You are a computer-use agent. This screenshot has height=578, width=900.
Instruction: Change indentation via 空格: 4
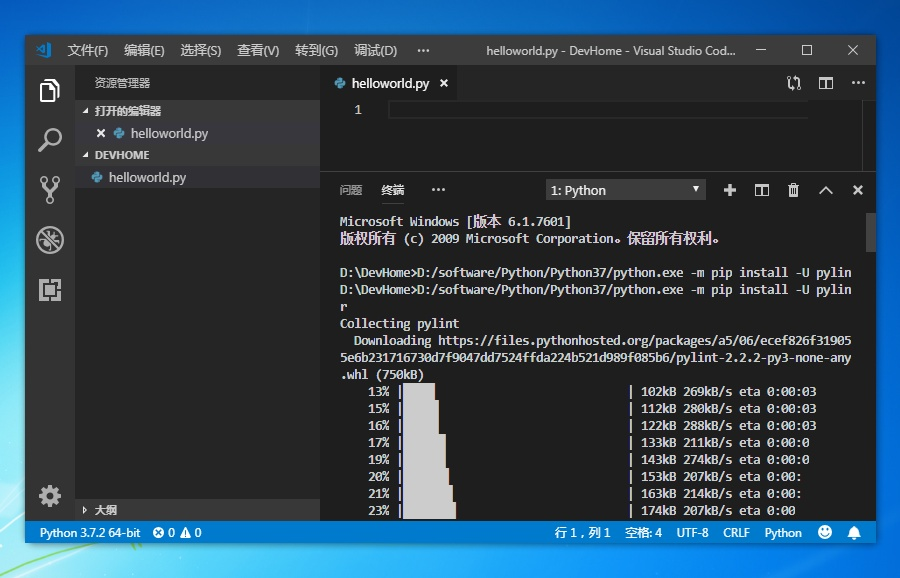pos(643,533)
